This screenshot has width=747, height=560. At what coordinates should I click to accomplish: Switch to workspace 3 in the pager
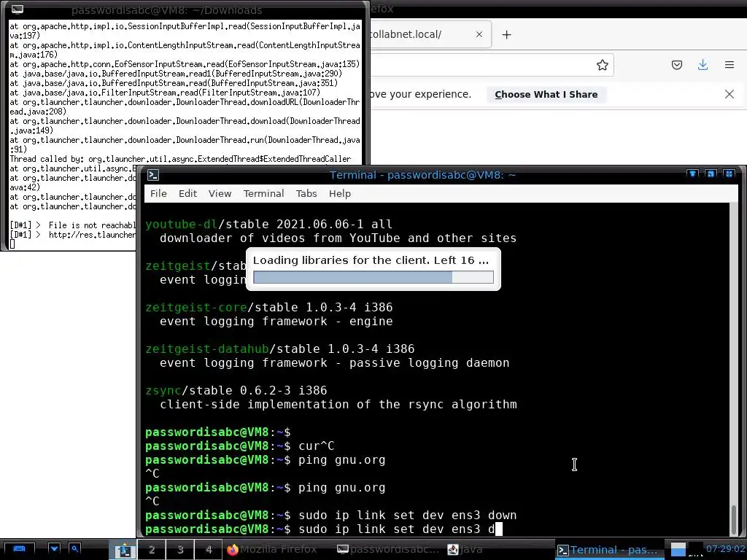click(x=180, y=550)
